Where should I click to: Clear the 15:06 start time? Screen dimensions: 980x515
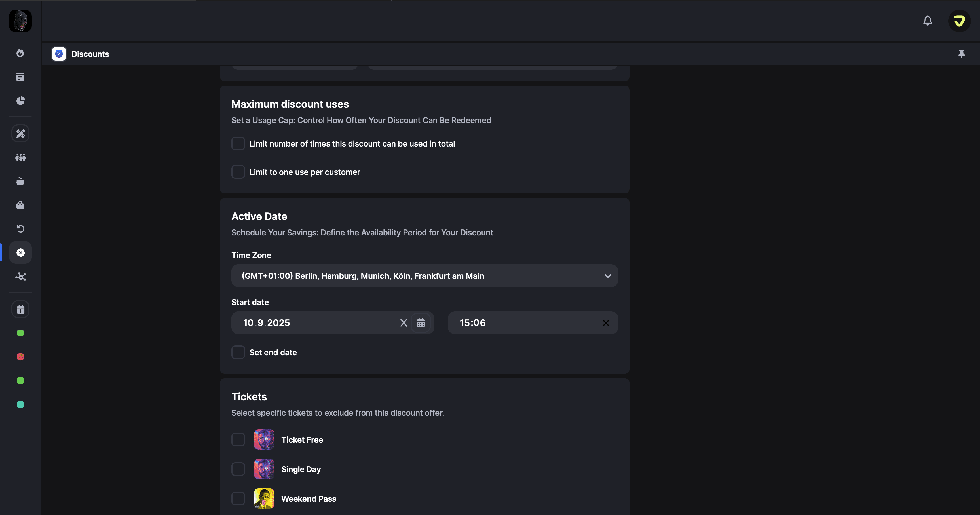click(x=606, y=323)
